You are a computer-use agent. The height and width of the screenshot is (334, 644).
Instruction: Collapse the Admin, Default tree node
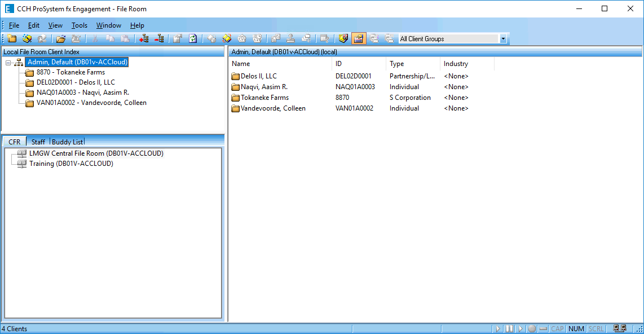tap(8, 63)
